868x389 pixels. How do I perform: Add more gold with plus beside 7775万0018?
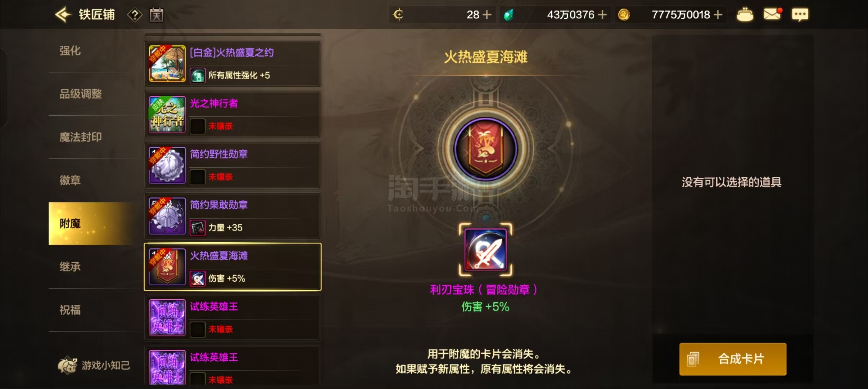[718, 15]
